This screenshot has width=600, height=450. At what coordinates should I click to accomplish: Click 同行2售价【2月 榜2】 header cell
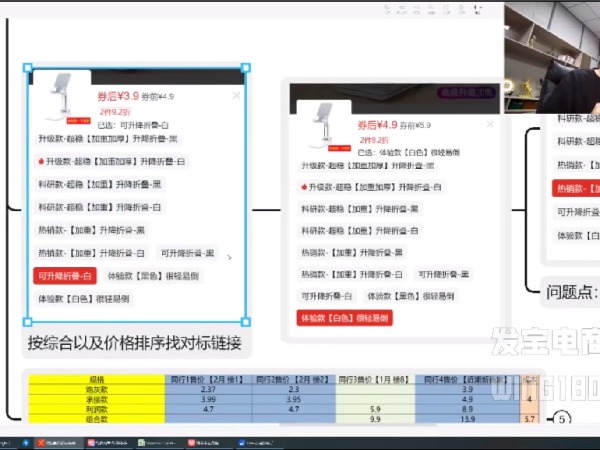pyautogui.click(x=293, y=380)
